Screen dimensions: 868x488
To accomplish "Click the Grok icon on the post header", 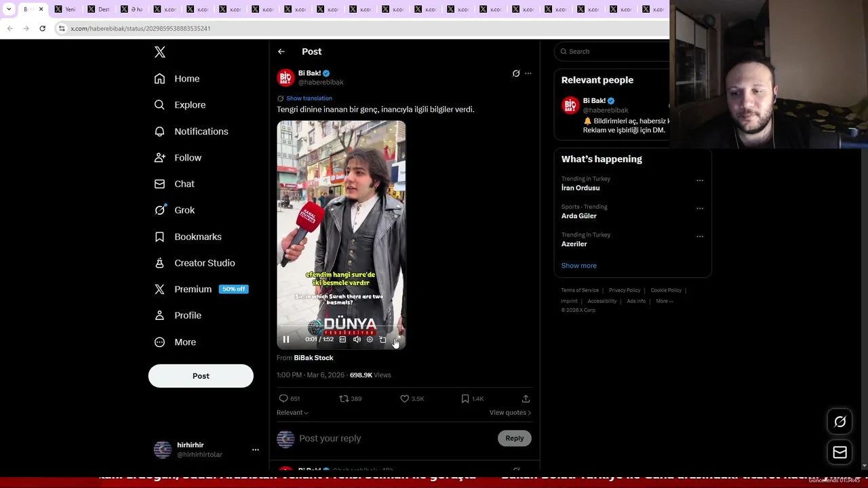I will click(516, 73).
